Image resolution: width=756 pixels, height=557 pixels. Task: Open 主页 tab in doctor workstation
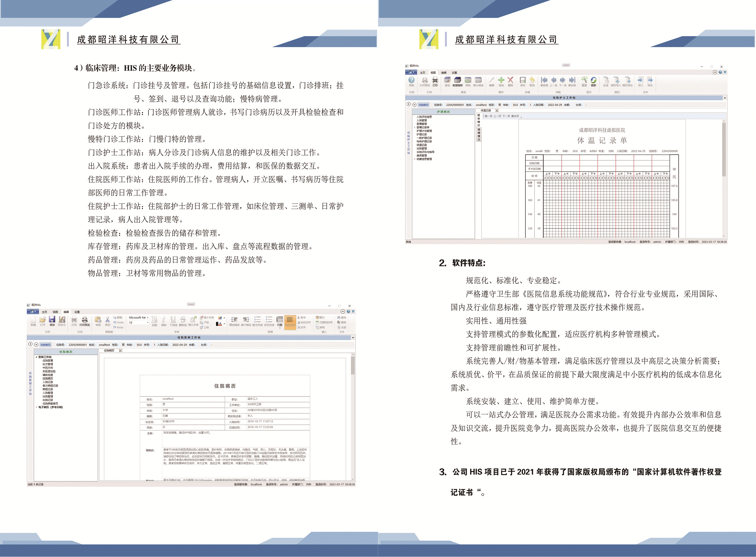coord(44,312)
